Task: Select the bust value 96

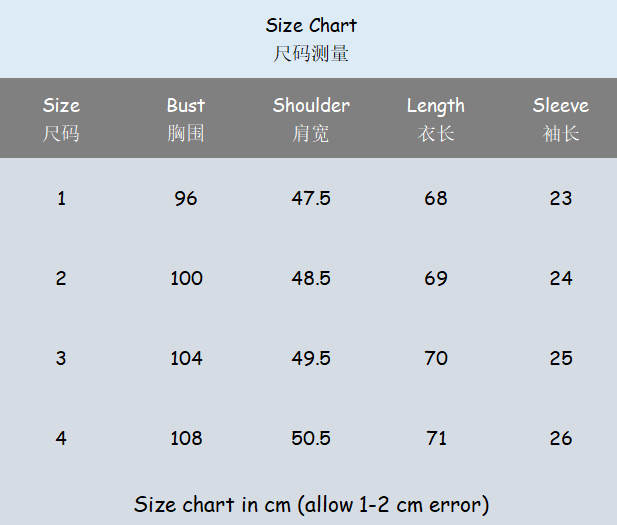Action: click(x=186, y=198)
